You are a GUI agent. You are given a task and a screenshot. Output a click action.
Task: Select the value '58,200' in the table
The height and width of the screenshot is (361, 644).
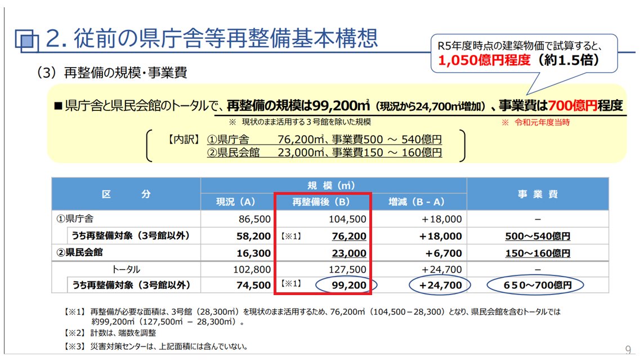pos(253,236)
